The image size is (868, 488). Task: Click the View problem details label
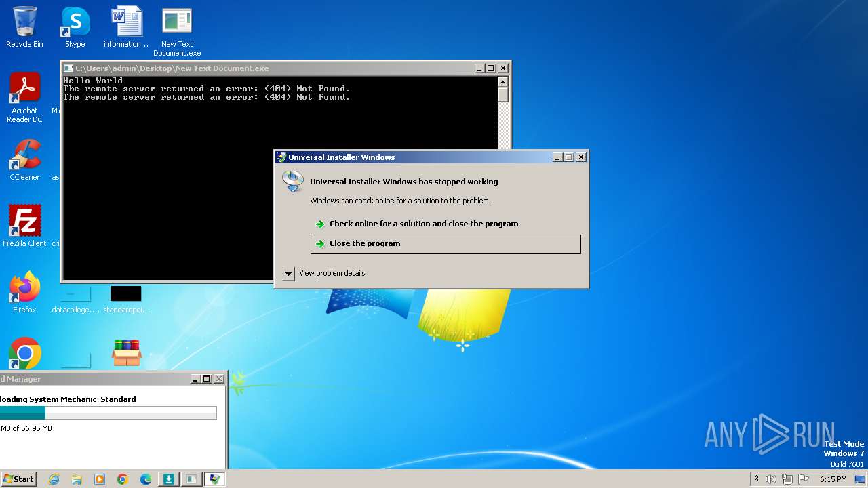[332, 273]
